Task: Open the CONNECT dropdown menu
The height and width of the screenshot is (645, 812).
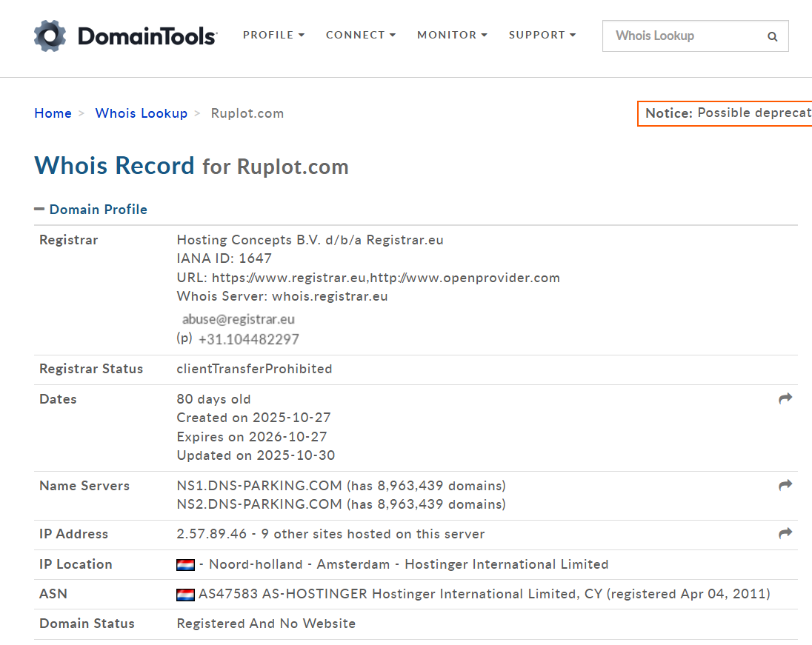Action: click(x=361, y=35)
